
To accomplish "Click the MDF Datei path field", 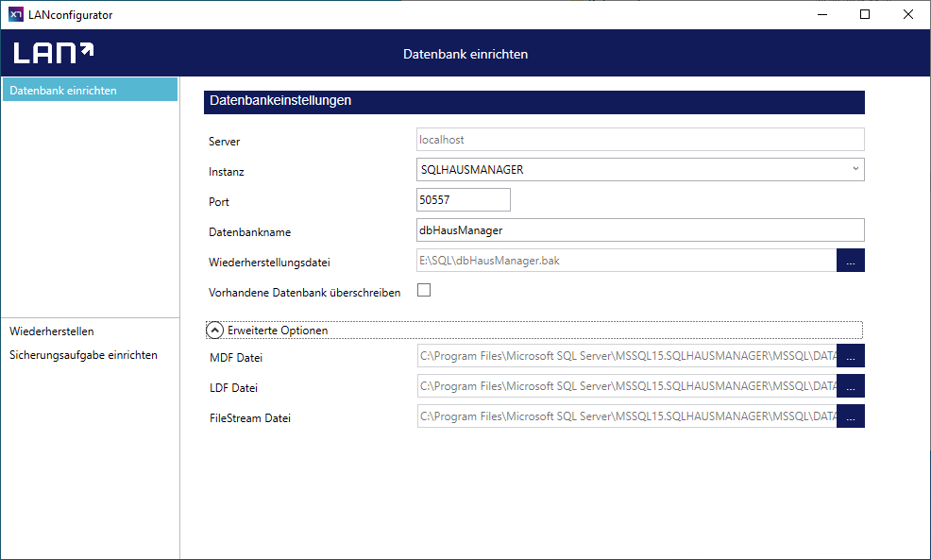I will click(x=626, y=356).
